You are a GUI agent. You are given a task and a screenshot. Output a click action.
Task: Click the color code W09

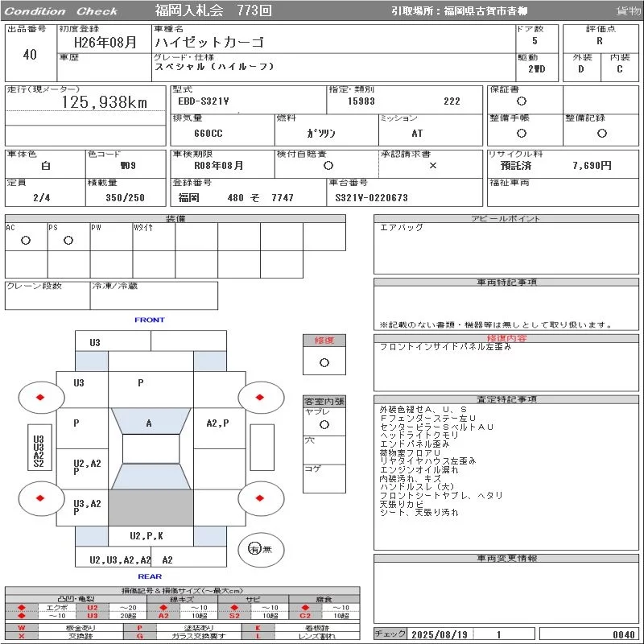pos(128,166)
